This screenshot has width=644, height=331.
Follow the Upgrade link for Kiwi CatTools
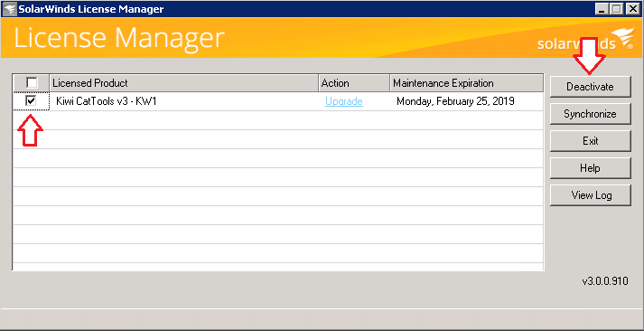[344, 101]
